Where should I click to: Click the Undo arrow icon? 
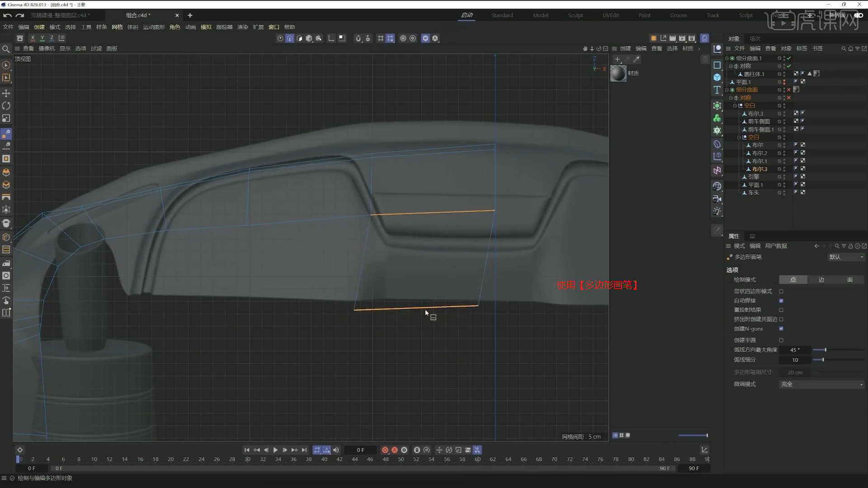[7, 15]
